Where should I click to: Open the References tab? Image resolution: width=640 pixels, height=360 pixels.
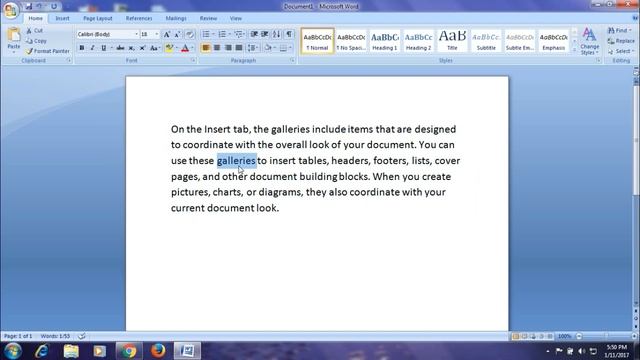click(x=139, y=18)
